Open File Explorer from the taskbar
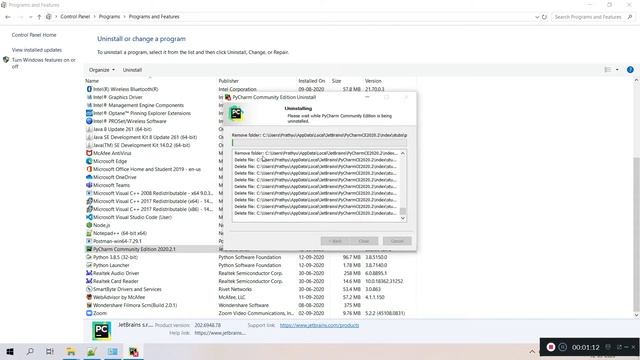 pos(71,351)
